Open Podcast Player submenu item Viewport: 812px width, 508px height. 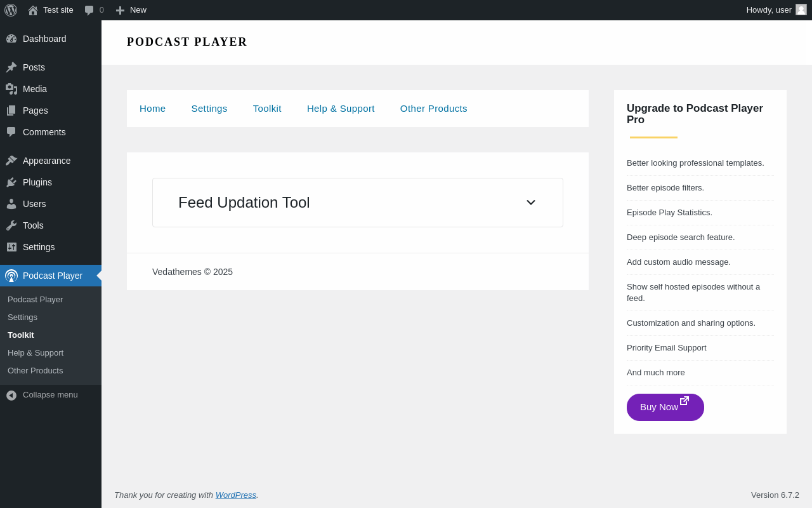(36, 300)
